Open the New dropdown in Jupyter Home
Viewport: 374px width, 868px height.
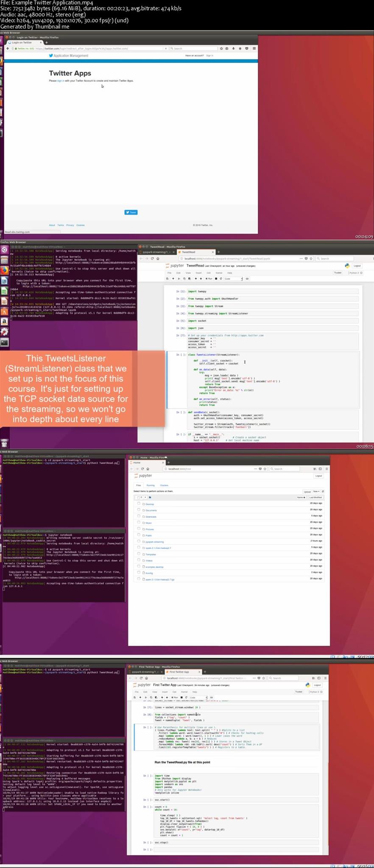(316, 491)
